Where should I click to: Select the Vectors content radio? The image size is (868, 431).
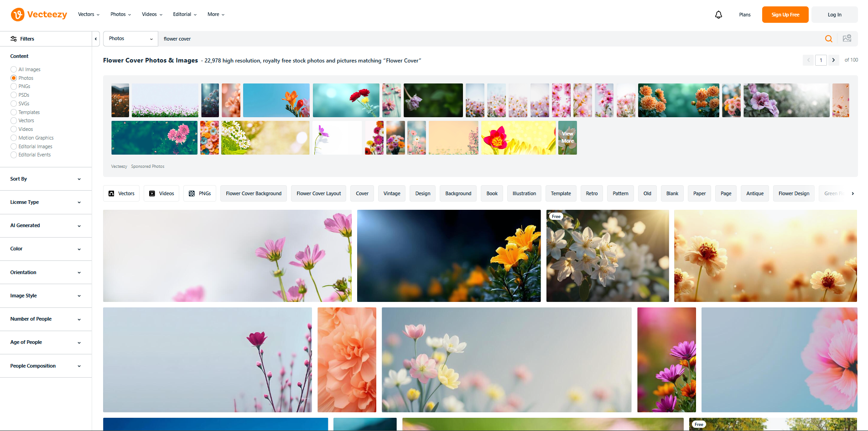[14, 120]
